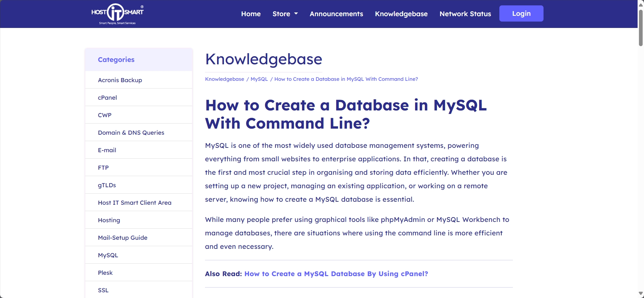
Task: Open the FTP category
Action: 139,168
